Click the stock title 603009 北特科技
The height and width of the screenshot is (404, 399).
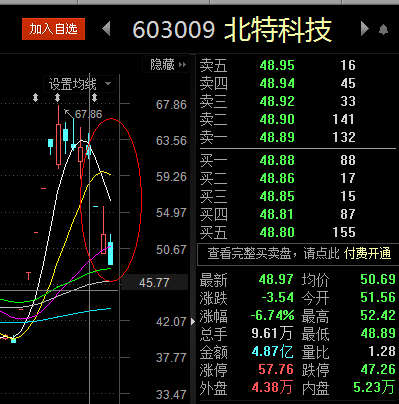point(232,30)
